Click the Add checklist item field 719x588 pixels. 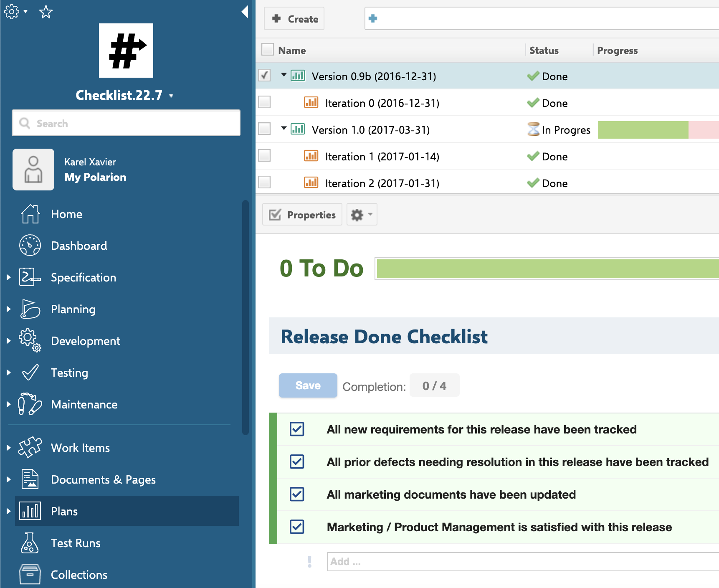pyautogui.click(x=523, y=562)
